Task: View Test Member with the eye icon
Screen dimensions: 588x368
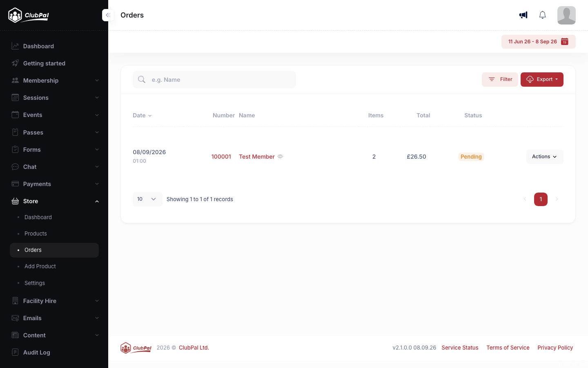Action: 280,157
